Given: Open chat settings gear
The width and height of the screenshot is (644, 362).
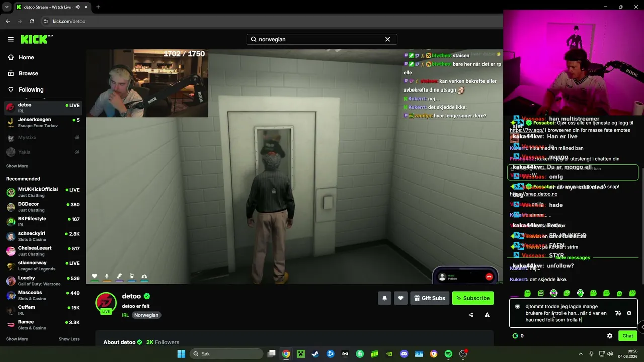Looking at the screenshot, I should (x=610, y=336).
